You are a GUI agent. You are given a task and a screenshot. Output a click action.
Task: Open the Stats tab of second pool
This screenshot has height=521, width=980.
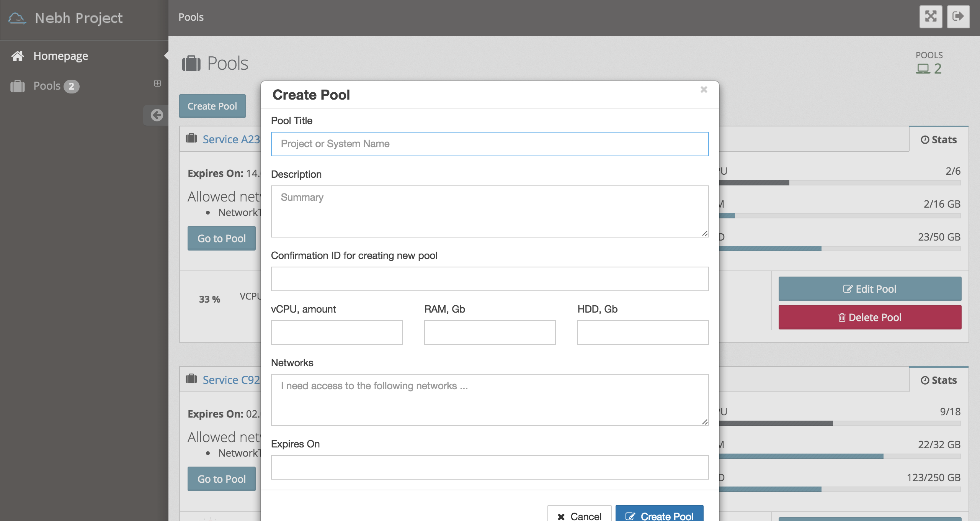(x=939, y=380)
